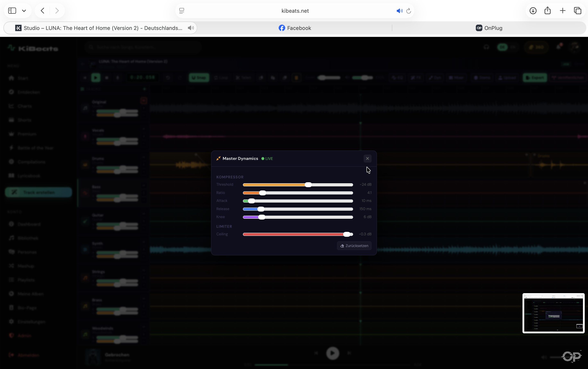The height and width of the screenshot is (369, 588).
Task: Show Safari downloads
Action: [x=533, y=11]
